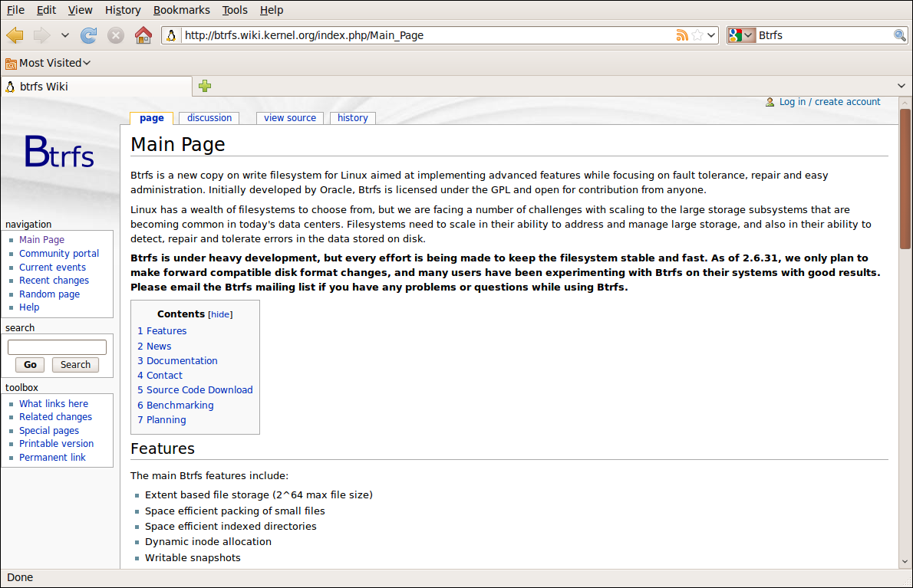Open What links here link
Screen dimensions: 913x588
[x=54, y=404]
